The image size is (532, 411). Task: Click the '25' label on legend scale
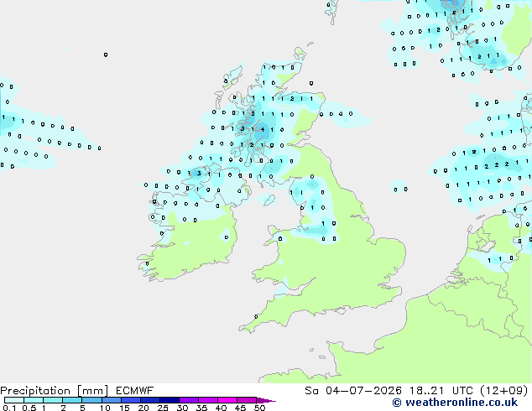(163, 408)
